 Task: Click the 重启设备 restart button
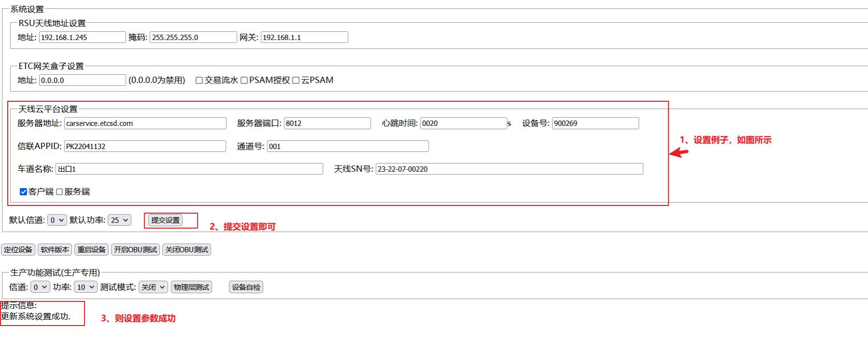click(92, 249)
